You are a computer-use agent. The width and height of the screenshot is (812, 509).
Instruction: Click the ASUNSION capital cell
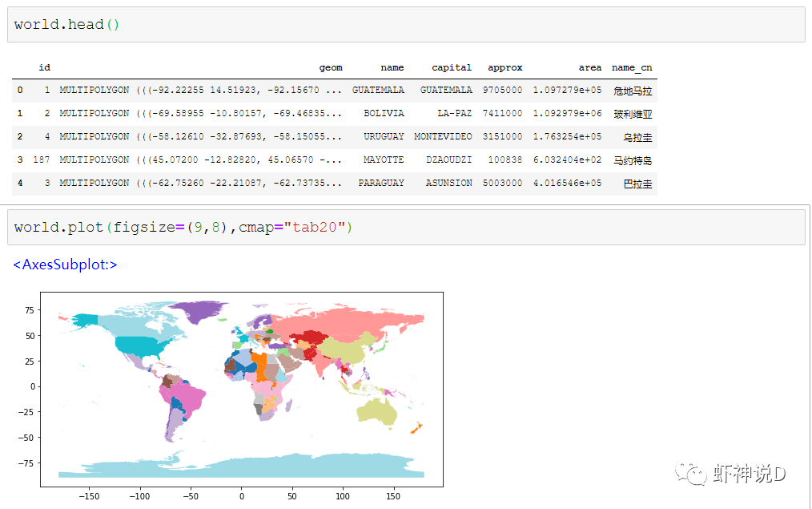[449, 183]
